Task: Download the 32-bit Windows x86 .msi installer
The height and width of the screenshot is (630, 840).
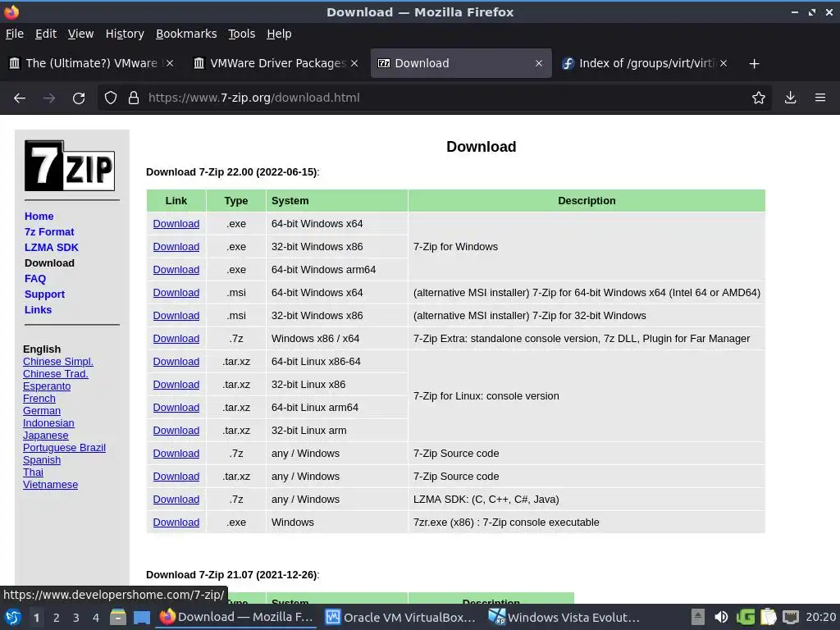Action: coord(176,316)
